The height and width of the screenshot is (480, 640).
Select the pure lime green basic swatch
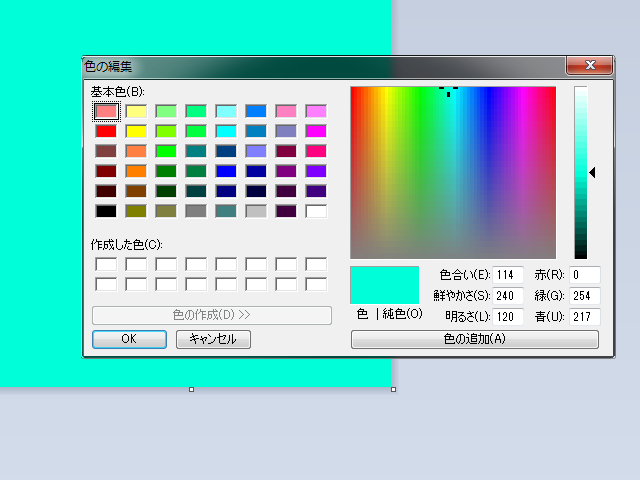[x=166, y=151]
